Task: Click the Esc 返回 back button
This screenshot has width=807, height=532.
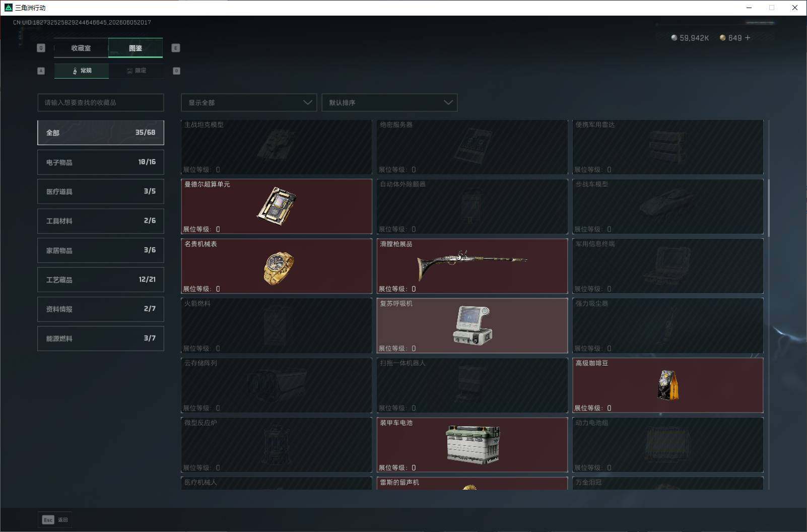Action: point(55,519)
